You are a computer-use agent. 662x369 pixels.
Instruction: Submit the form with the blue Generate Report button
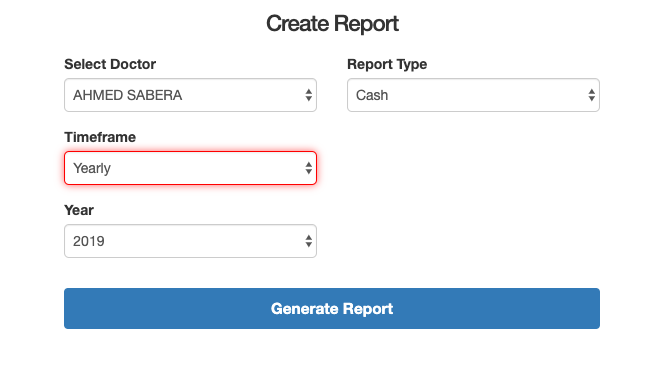coord(332,309)
